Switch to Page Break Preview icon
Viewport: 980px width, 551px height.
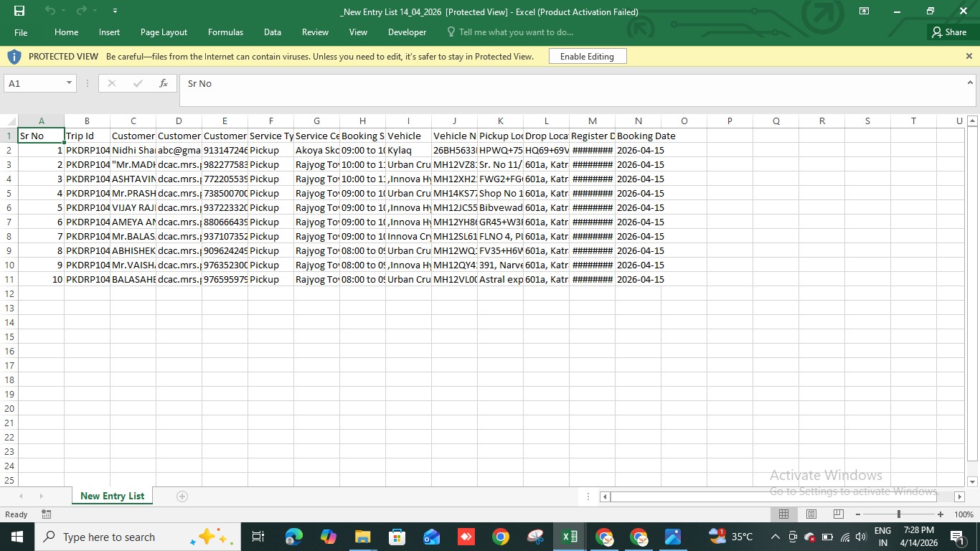[x=838, y=514]
